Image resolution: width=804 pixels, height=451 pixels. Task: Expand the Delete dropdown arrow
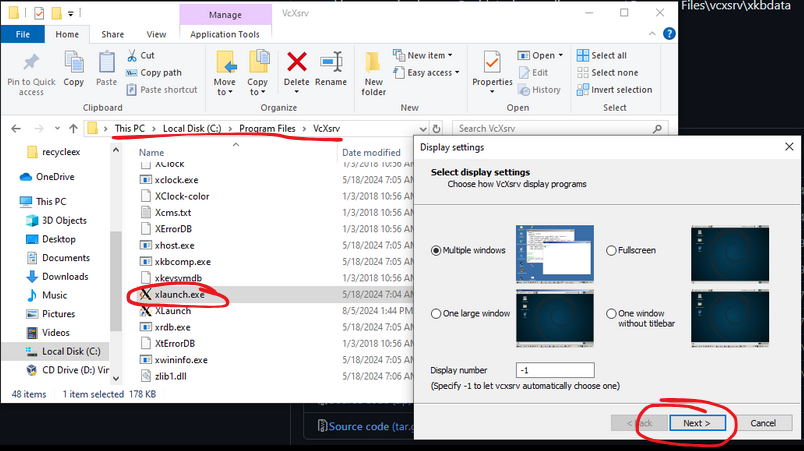tap(296, 92)
